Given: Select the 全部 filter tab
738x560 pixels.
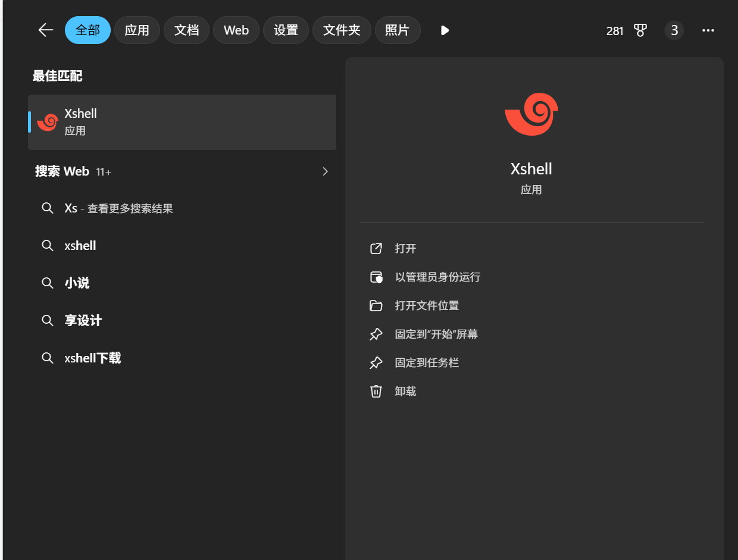Looking at the screenshot, I should [87, 30].
